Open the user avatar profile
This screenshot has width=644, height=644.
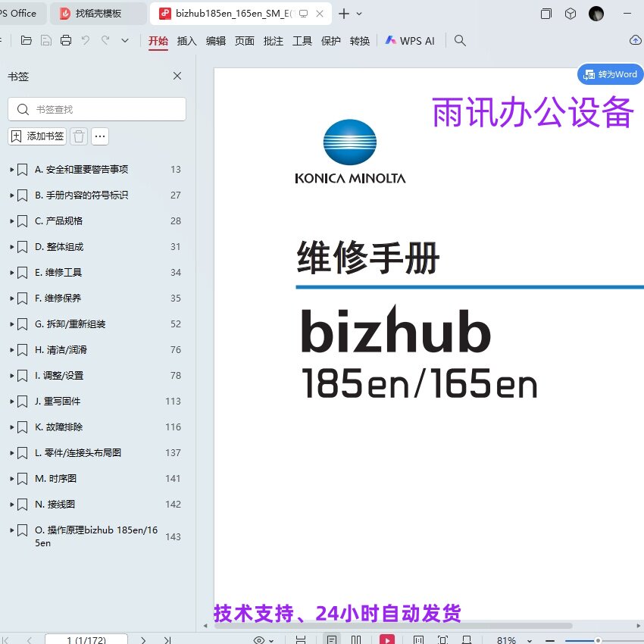click(x=596, y=14)
